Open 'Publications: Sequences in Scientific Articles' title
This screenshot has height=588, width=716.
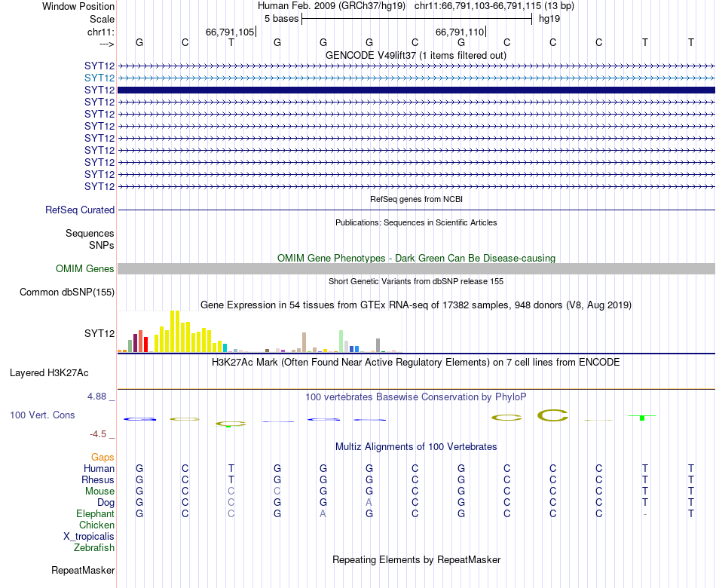coord(416,222)
